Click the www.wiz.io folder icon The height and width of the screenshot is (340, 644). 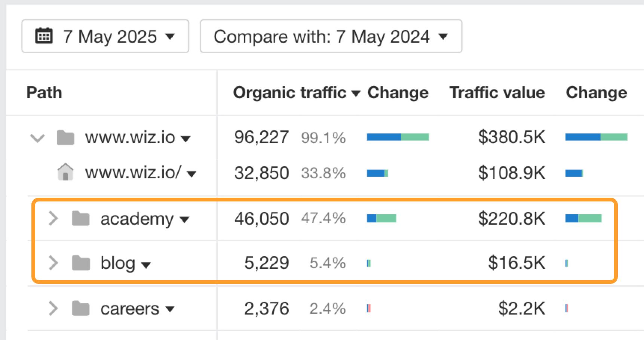click(65, 138)
